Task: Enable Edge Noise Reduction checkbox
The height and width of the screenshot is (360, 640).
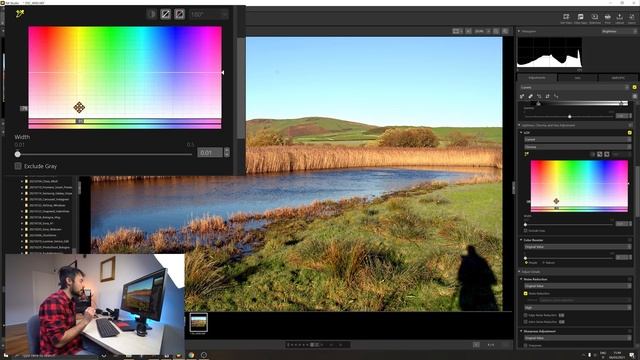Action: (x=526, y=316)
